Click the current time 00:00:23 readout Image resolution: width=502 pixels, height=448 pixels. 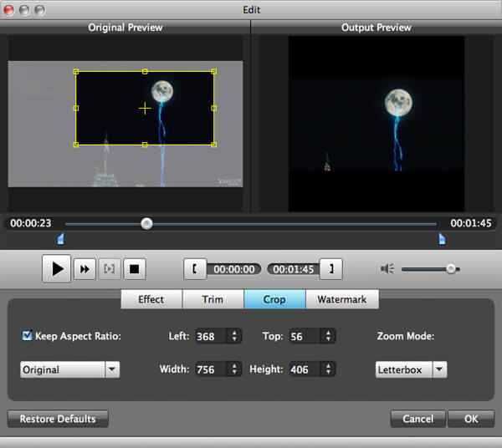pos(31,223)
